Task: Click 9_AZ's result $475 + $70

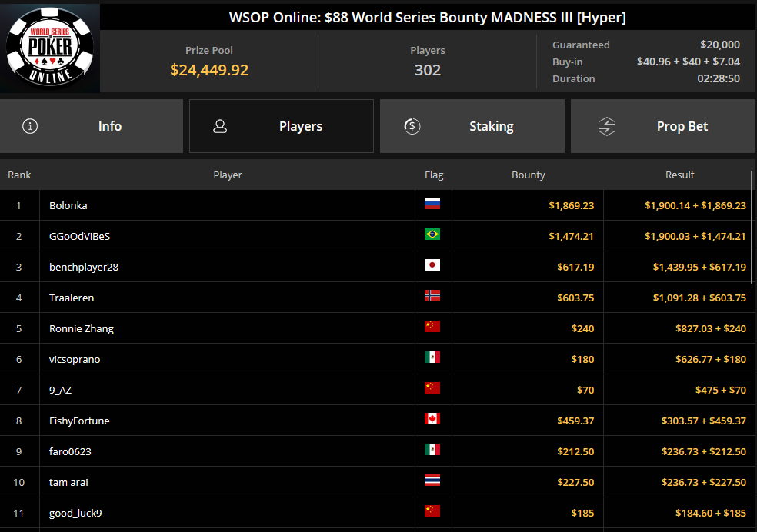Action: tap(721, 391)
